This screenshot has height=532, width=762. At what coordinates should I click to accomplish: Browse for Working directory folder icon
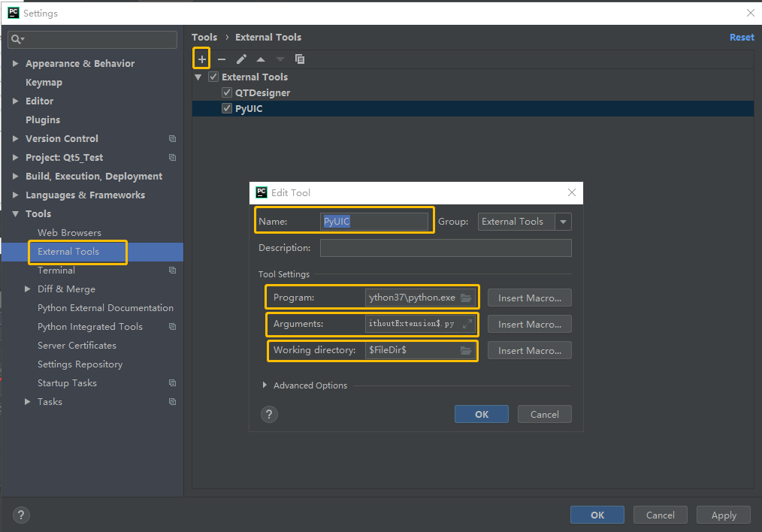pyautogui.click(x=466, y=350)
